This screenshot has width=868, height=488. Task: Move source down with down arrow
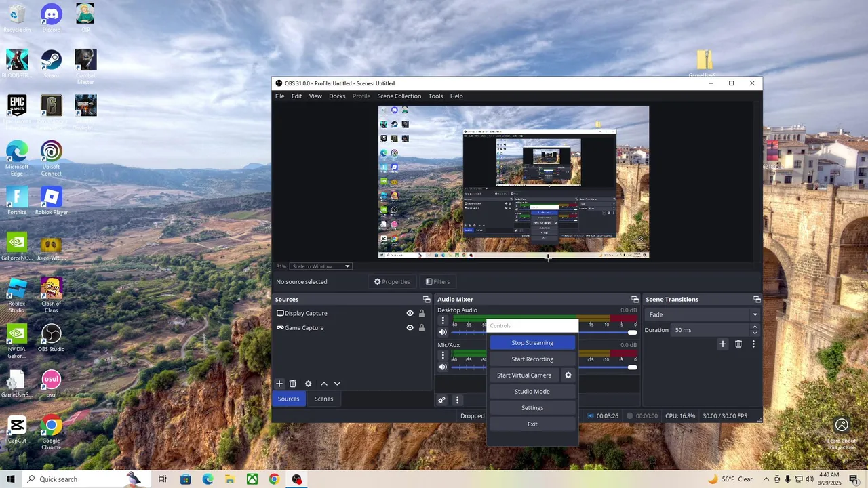(337, 384)
